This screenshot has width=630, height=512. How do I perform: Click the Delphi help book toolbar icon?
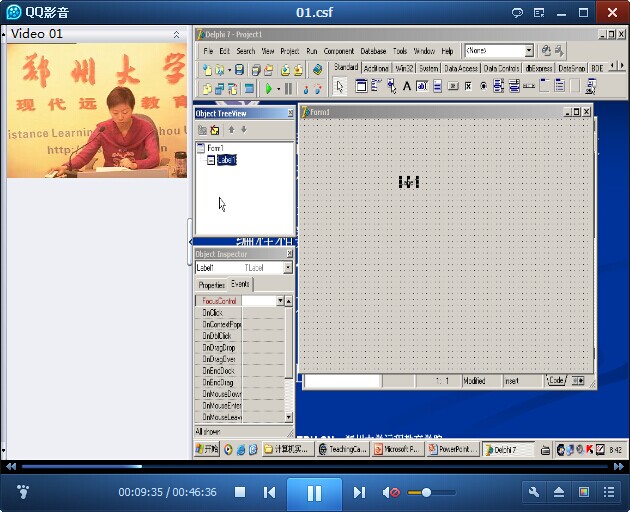click(317, 70)
